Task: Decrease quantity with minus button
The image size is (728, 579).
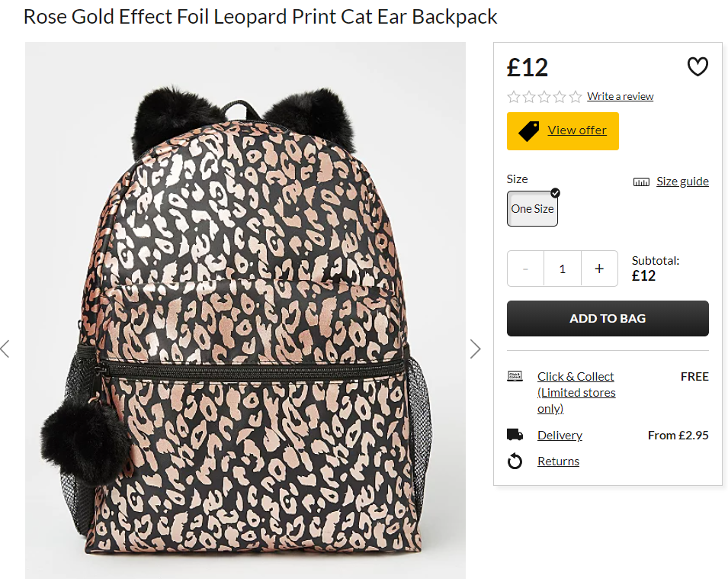Action: (525, 269)
